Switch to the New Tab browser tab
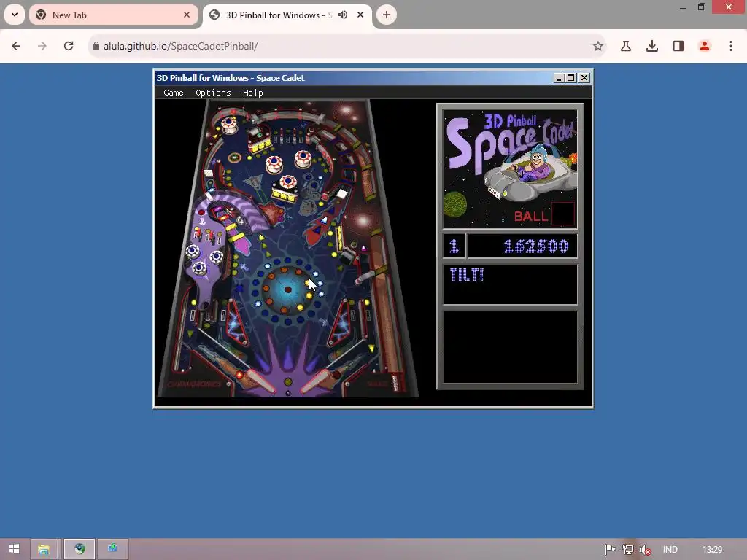Screen dimensions: 747x560 point(113,15)
